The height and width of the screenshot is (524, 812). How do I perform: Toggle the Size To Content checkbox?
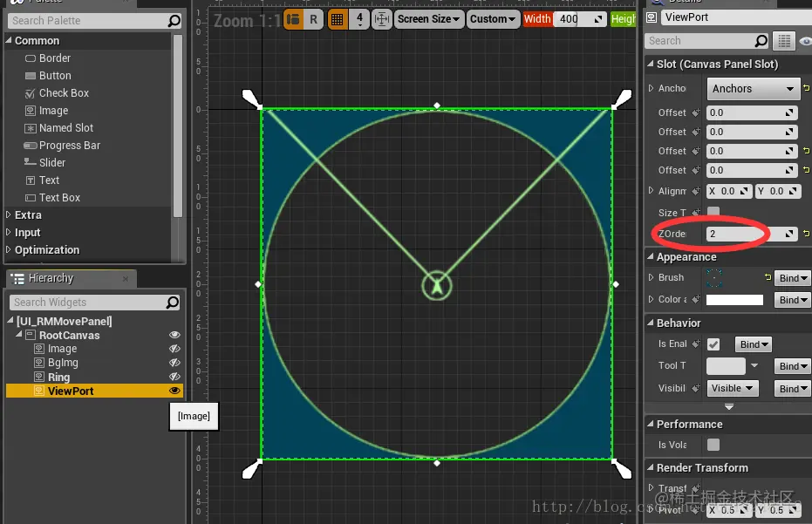click(x=713, y=211)
